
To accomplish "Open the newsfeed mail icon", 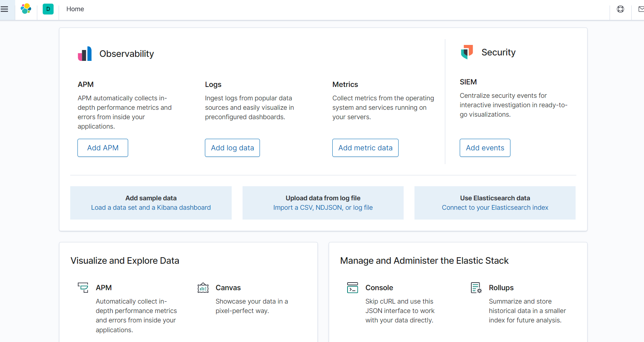I will point(641,9).
